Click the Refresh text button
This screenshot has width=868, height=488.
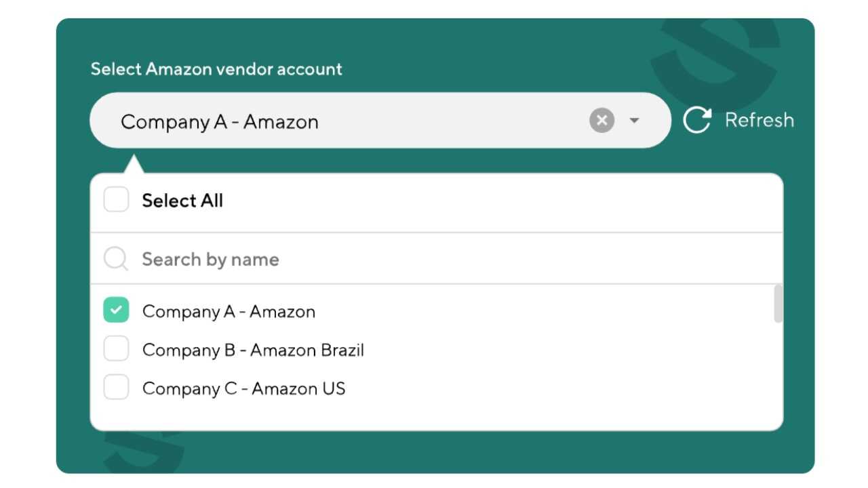click(759, 120)
